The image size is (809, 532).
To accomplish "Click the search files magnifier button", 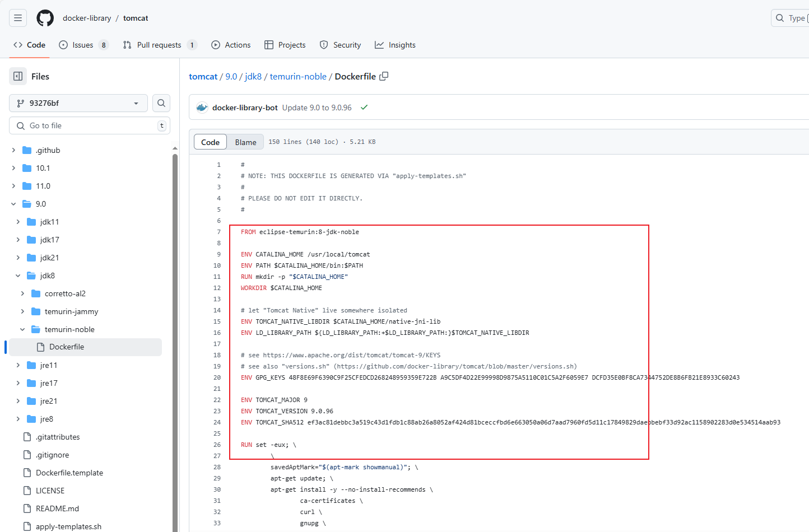I will tap(161, 103).
